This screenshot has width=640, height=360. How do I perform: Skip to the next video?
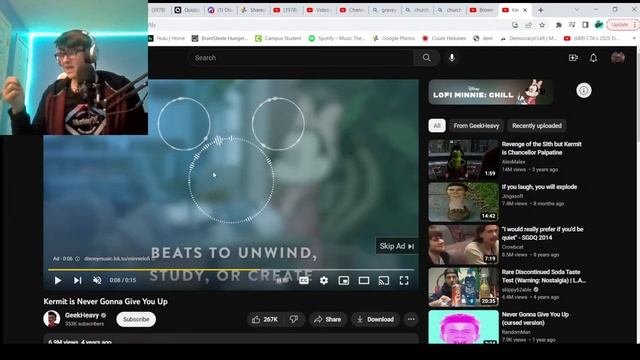[78, 280]
